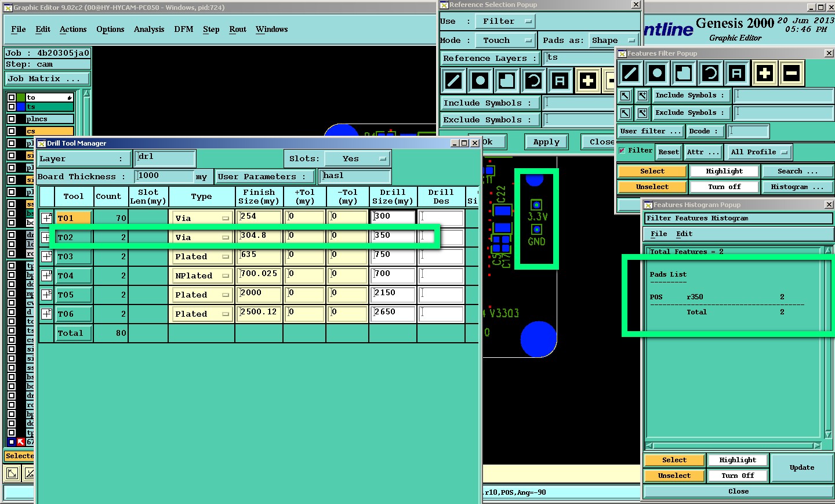Select the 'POS r350' pads list entry
The height and width of the screenshot is (504, 835).
[x=717, y=297]
